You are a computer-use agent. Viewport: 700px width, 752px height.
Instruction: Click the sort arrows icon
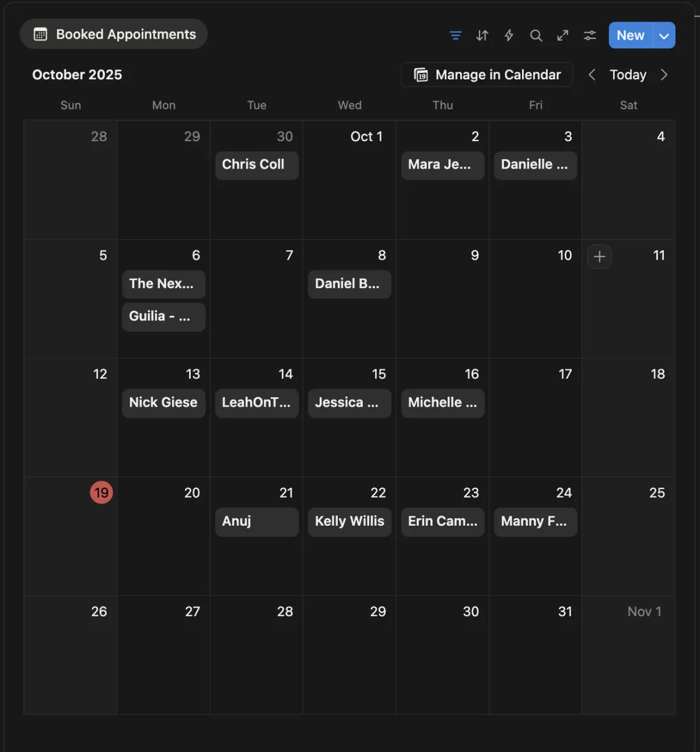[482, 36]
